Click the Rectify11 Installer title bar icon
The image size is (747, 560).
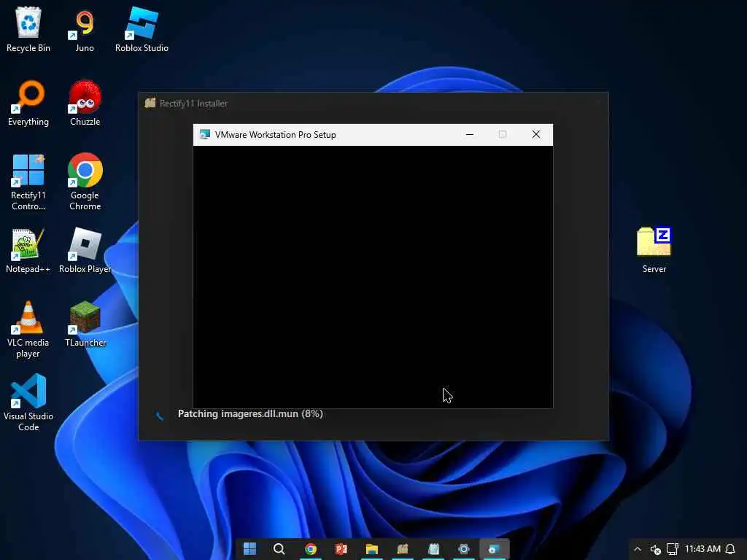(150, 103)
